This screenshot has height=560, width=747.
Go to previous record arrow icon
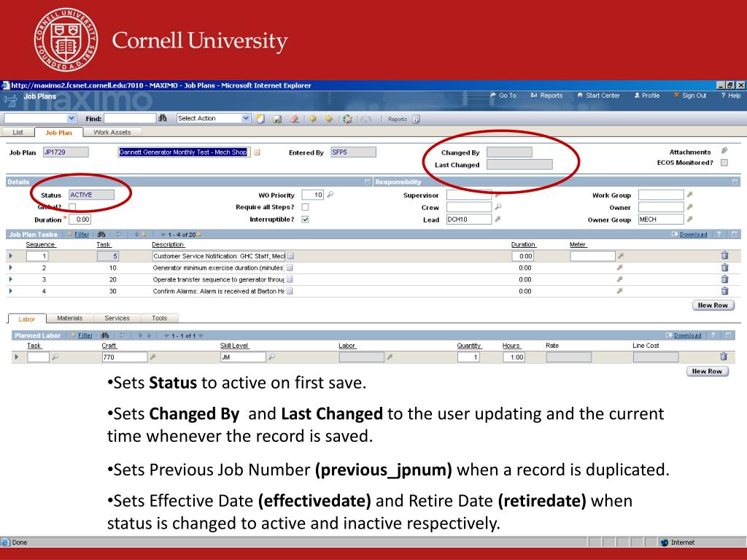[313, 119]
